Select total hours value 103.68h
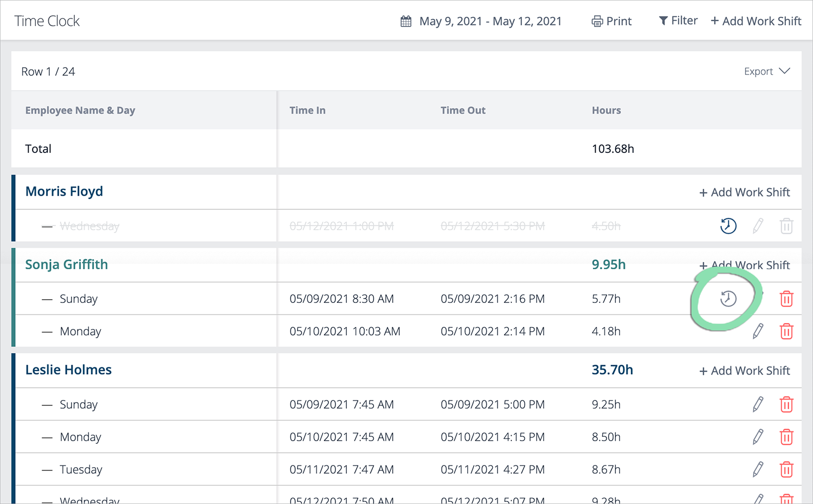 [612, 149]
